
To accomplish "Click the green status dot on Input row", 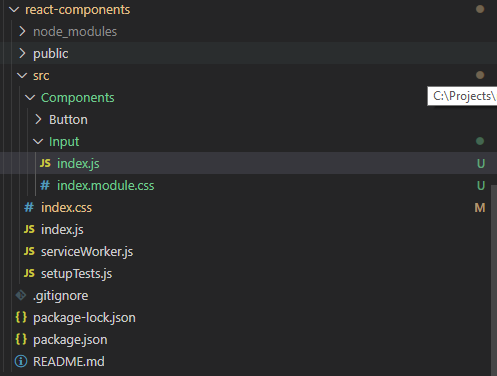I will point(480,141).
